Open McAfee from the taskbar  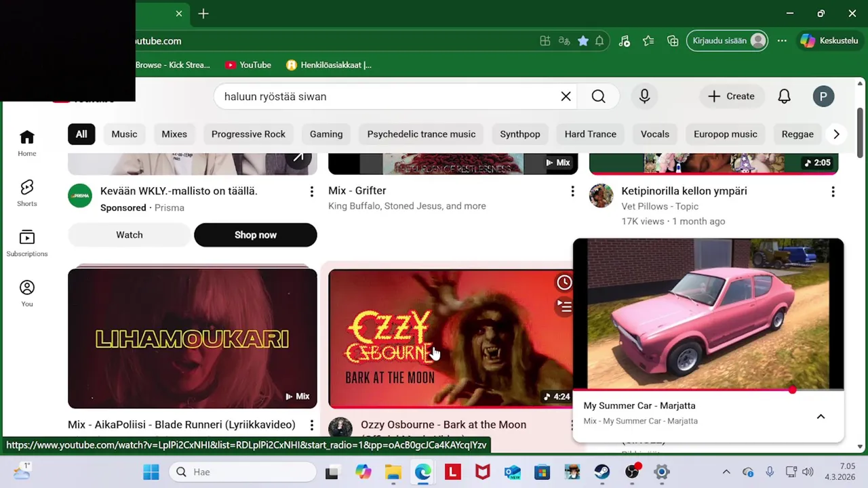(x=483, y=472)
